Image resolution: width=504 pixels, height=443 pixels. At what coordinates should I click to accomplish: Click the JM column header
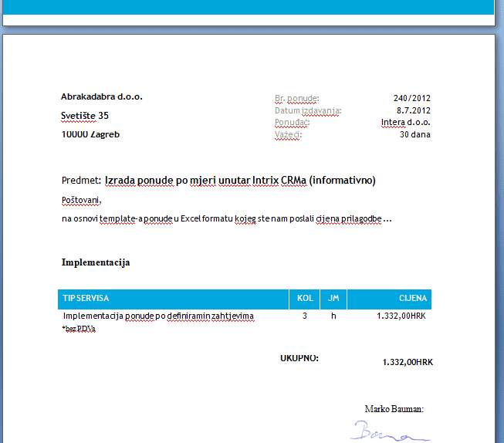pos(333,299)
